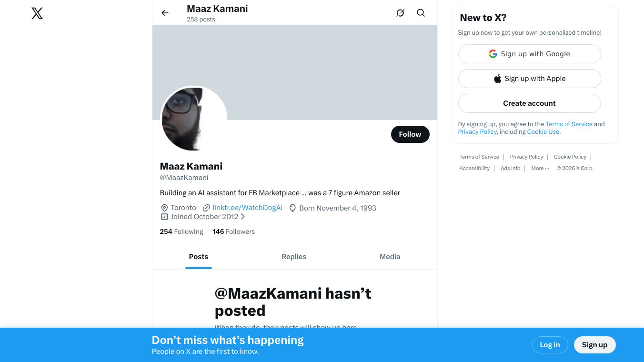Click the Grok summary icon in header

tap(400, 13)
